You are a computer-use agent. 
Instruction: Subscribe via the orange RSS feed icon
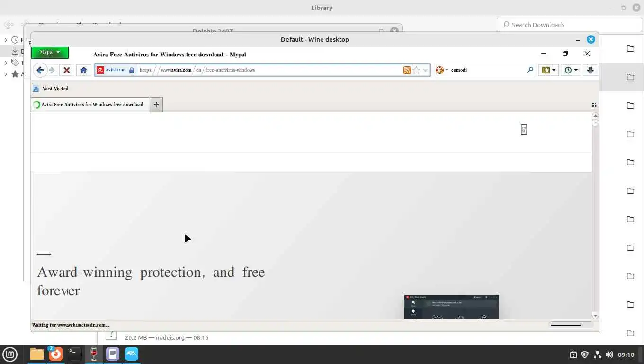point(407,70)
